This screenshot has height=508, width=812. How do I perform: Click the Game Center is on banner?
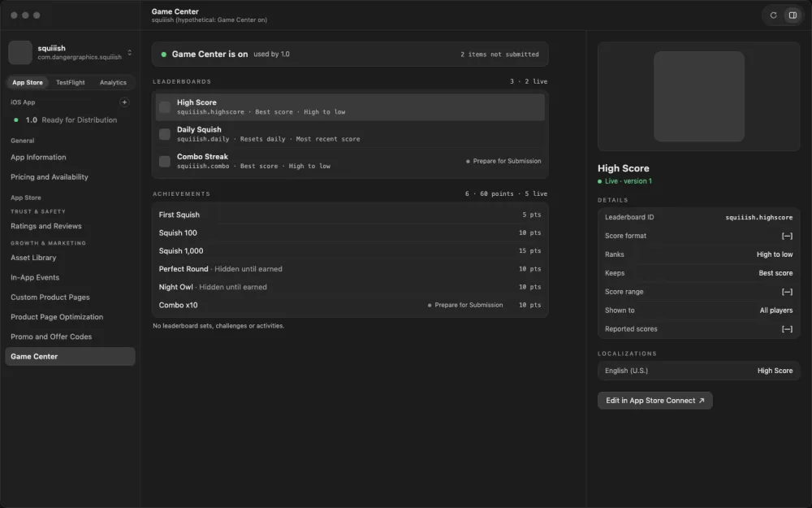pos(350,54)
